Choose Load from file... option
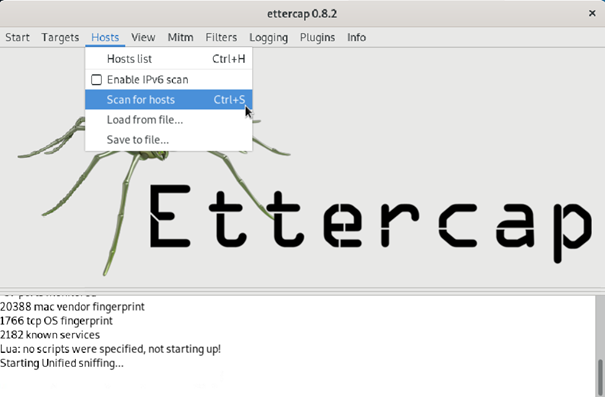This screenshot has width=605, height=397. pos(169,120)
